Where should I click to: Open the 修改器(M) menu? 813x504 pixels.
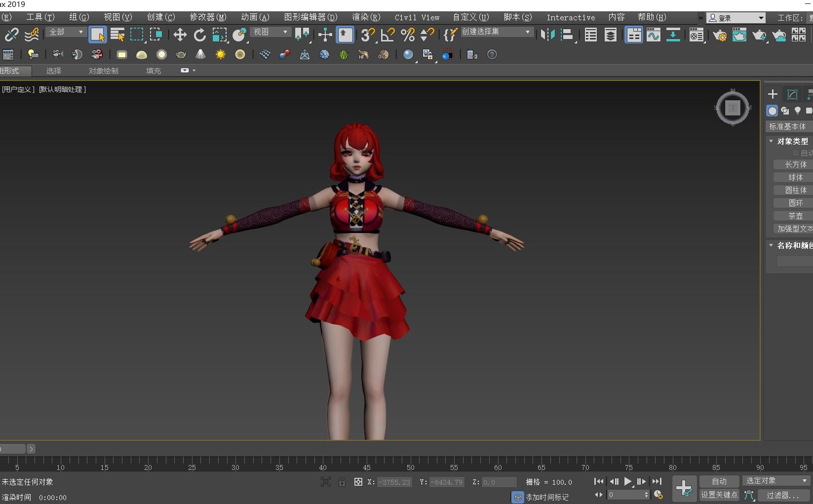tap(208, 17)
